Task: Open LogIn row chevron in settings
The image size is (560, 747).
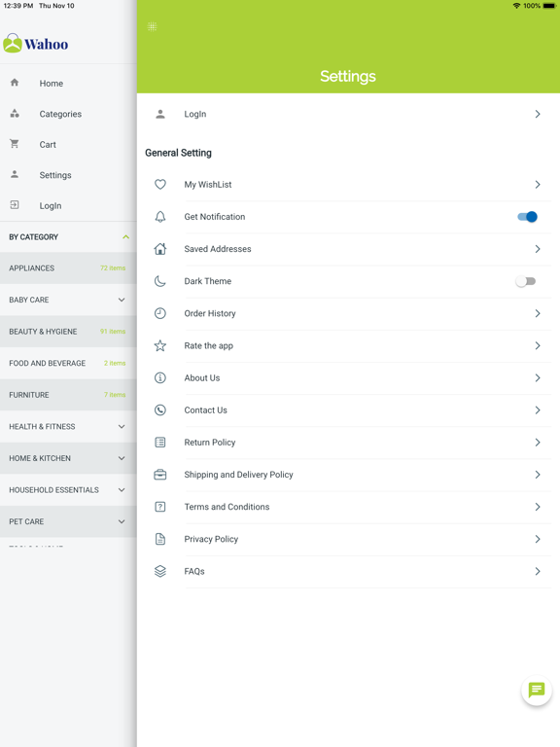Action: click(x=538, y=114)
